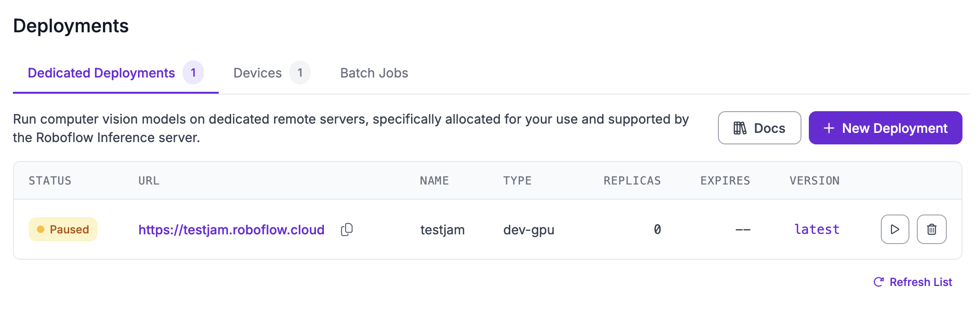Image resolution: width=980 pixels, height=310 pixels.
Task: Copy the testjam deployment URL
Action: pyautogui.click(x=347, y=229)
